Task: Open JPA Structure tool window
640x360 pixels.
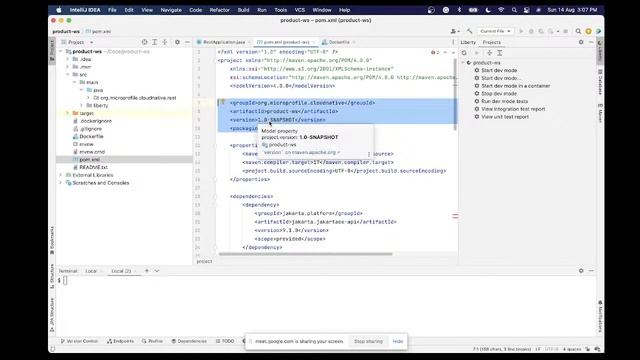Action: [52, 315]
